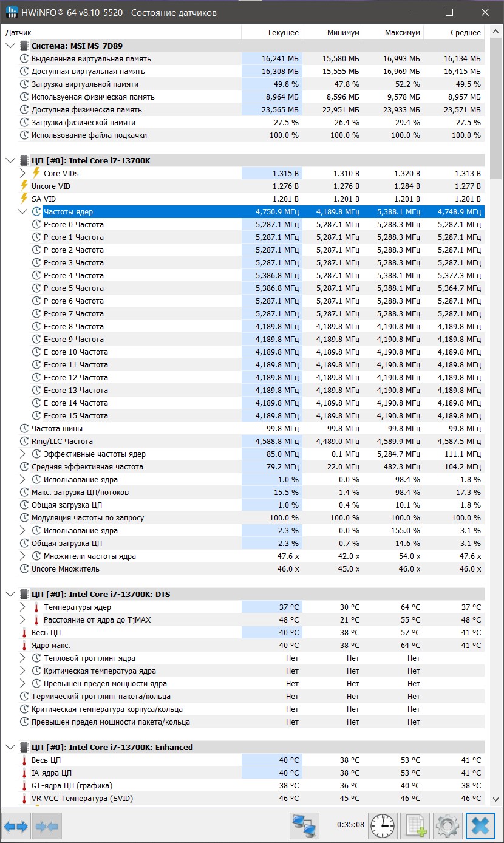Select the Использование файла подкачки row
Screen dimensions: 504x843
coord(243,135)
